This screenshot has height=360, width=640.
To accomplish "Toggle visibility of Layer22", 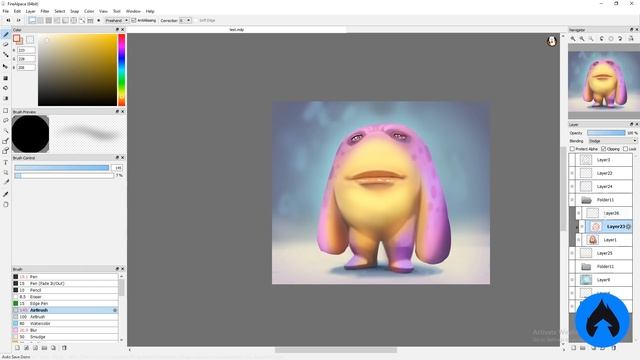I will pos(572,173).
